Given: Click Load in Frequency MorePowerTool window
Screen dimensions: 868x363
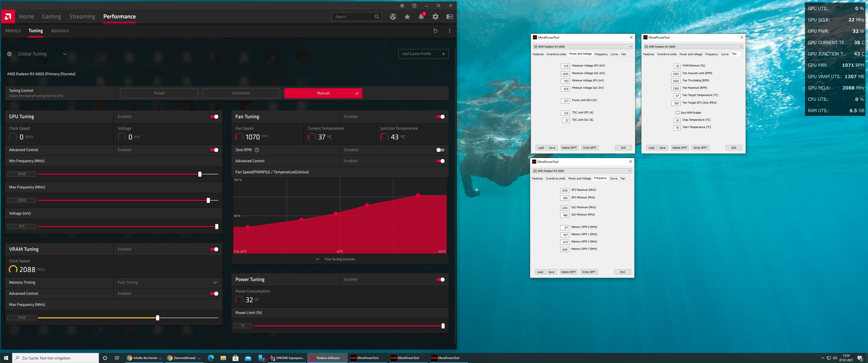Looking at the screenshot, I should coord(540,272).
